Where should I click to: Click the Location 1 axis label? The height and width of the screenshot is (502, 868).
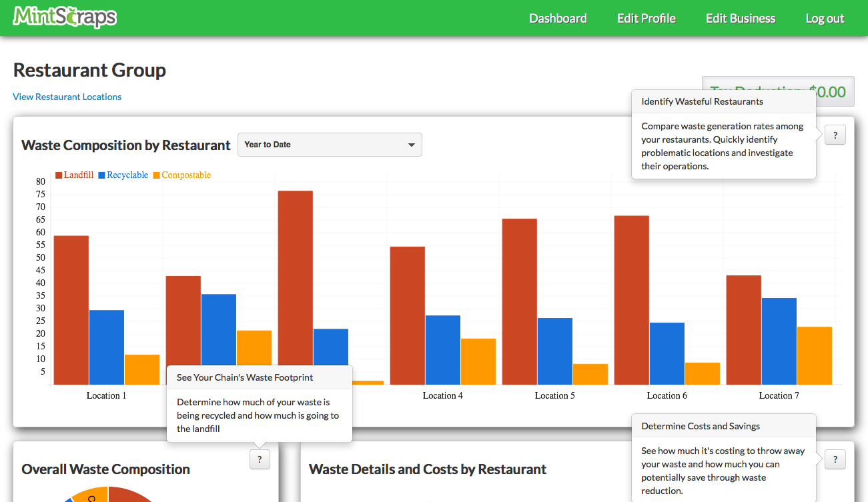(x=107, y=396)
